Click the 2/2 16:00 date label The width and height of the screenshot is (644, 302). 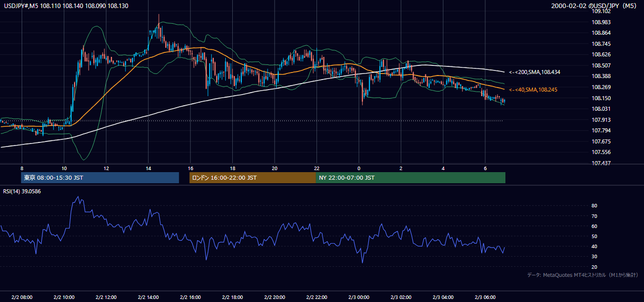(190, 297)
